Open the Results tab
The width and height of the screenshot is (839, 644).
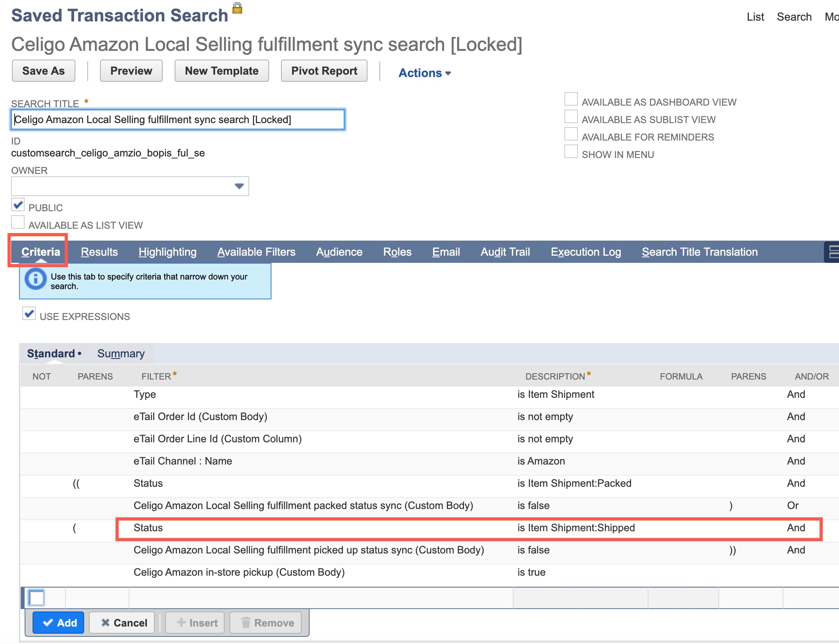pos(99,252)
